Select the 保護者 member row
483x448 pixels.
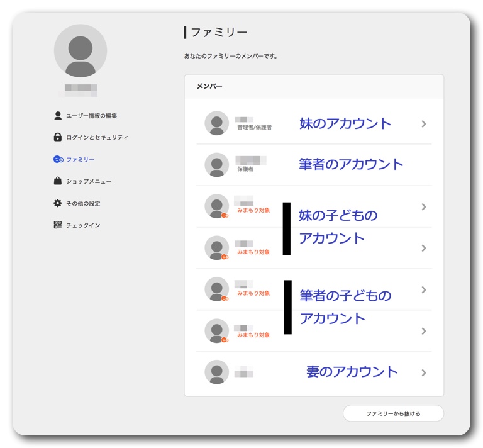pos(313,165)
